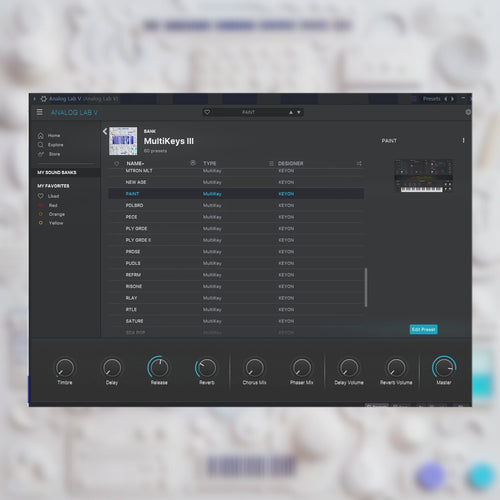The height and width of the screenshot is (500, 500).
Task: Select the REFRM preset
Action: pos(236,275)
